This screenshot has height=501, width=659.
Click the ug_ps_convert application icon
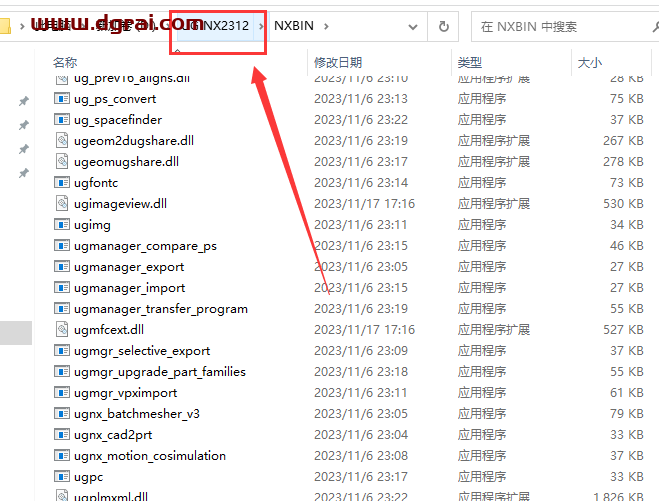click(62, 99)
